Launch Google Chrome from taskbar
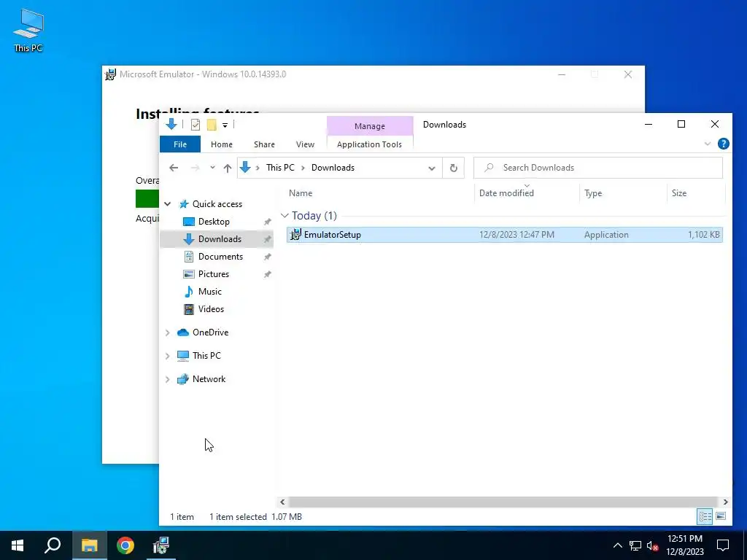The height and width of the screenshot is (560, 747). point(125,545)
